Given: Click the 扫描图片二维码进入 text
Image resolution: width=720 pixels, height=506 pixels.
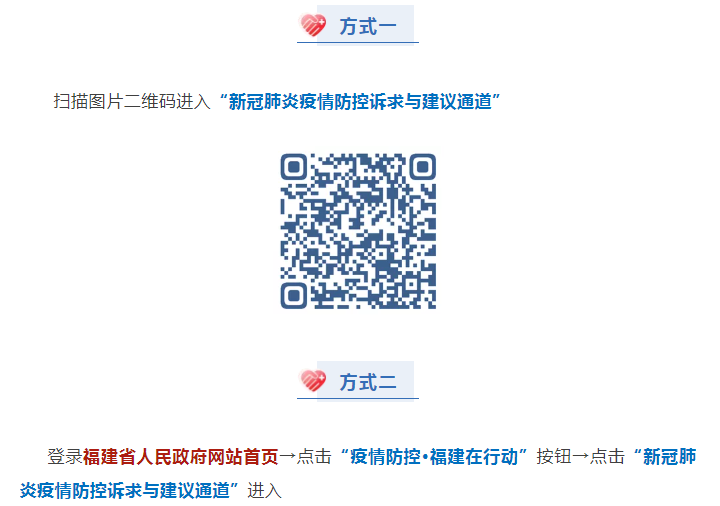Looking at the screenshot, I should point(132,101).
